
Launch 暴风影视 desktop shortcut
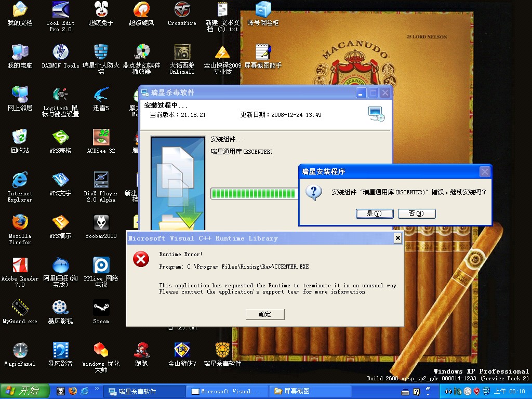coord(60,312)
